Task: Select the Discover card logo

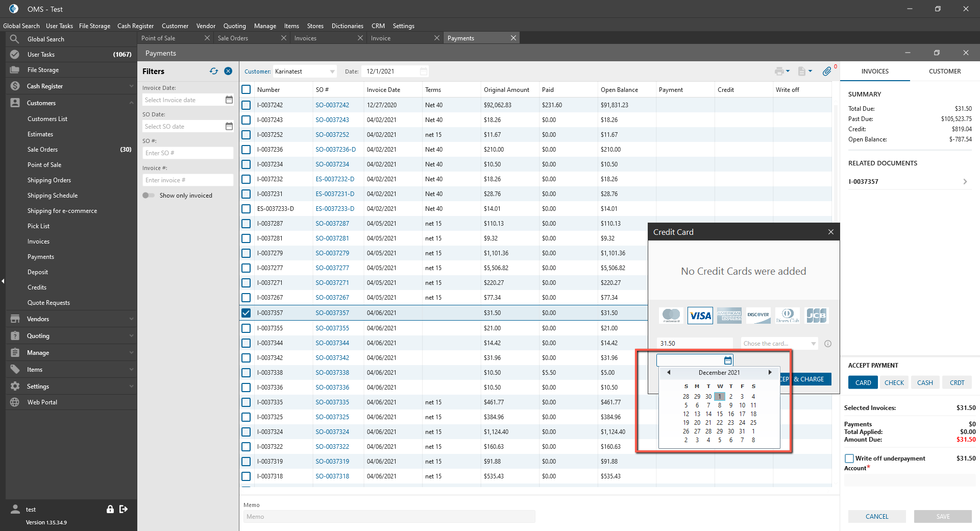Action: (758, 316)
